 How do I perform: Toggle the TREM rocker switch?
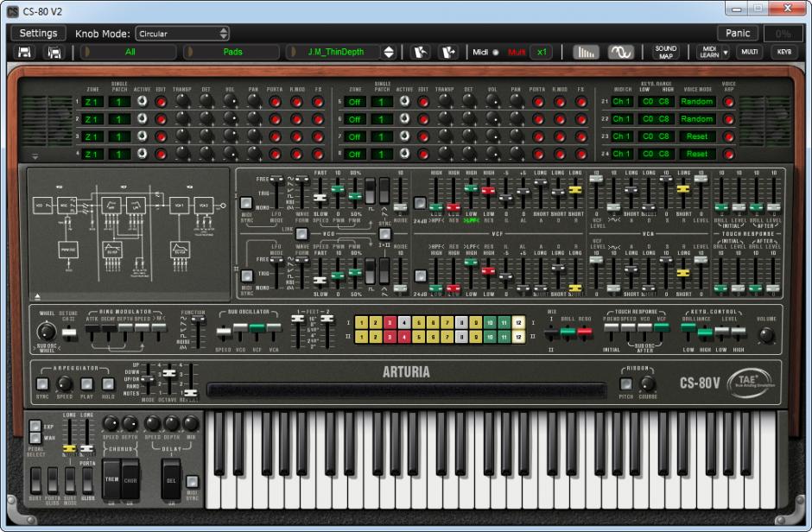coord(111,479)
